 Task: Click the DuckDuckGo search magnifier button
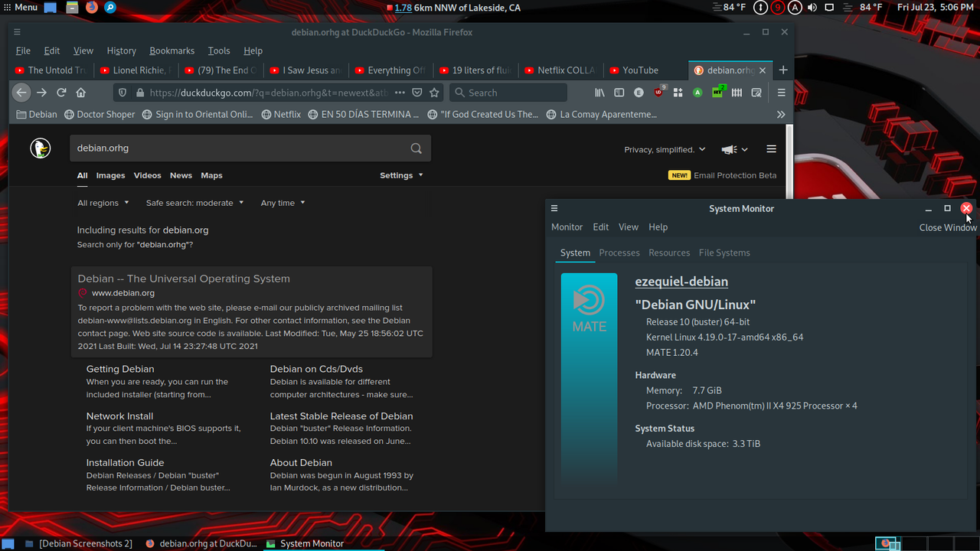[416, 148]
